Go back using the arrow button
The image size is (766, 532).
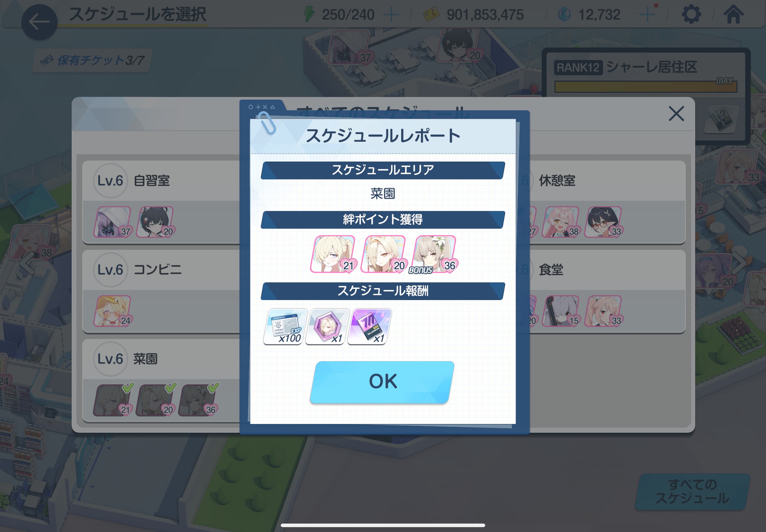(39, 22)
